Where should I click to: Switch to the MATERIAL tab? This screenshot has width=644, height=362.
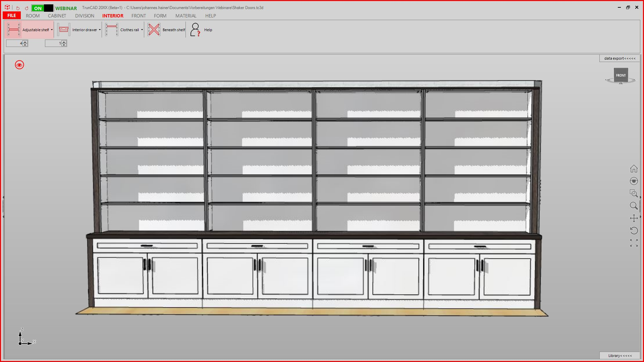point(185,16)
